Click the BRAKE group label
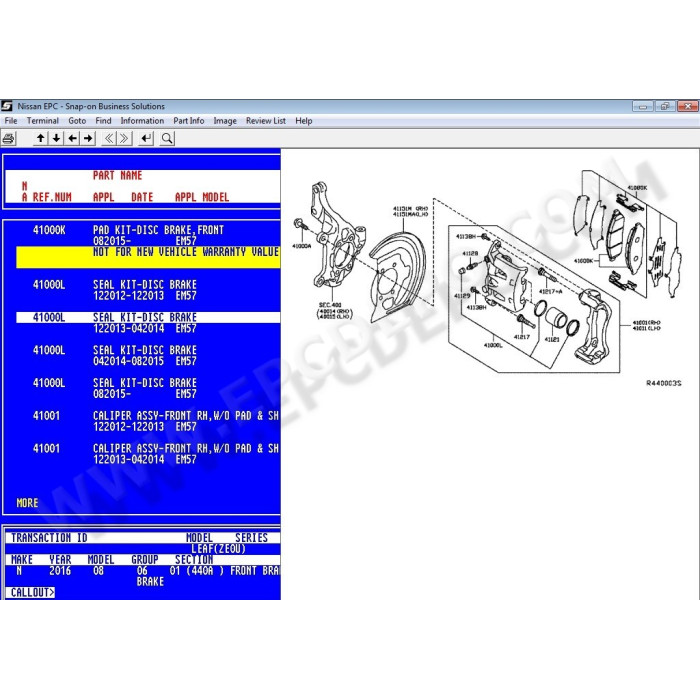700x700 pixels. [150, 582]
